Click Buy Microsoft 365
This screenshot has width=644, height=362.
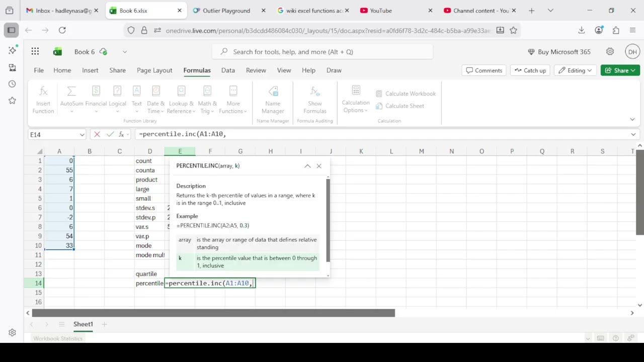(559, 52)
